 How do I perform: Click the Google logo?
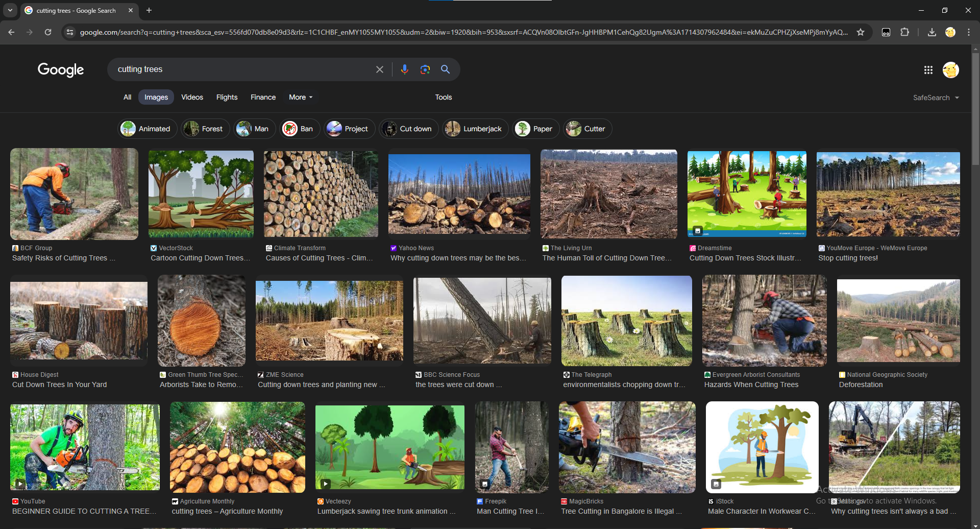click(x=61, y=70)
